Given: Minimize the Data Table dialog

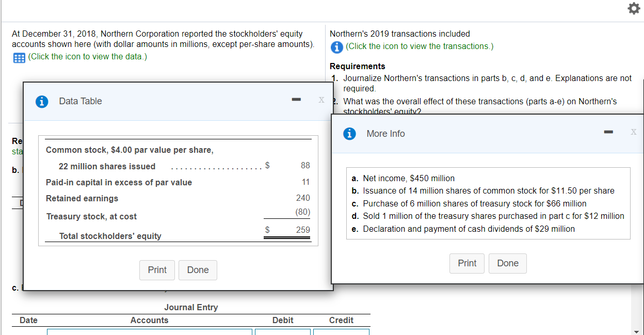Looking at the screenshot, I should tap(296, 99).
